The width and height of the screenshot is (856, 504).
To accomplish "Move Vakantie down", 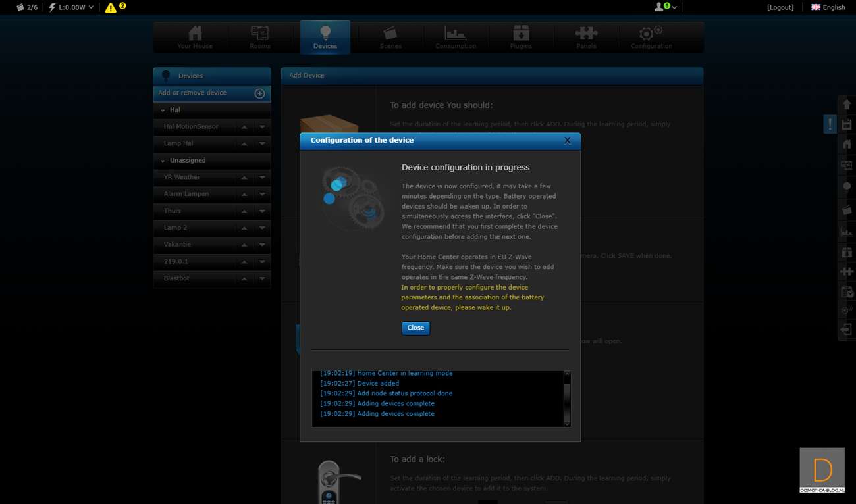I will pyautogui.click(x=262, y=245).
